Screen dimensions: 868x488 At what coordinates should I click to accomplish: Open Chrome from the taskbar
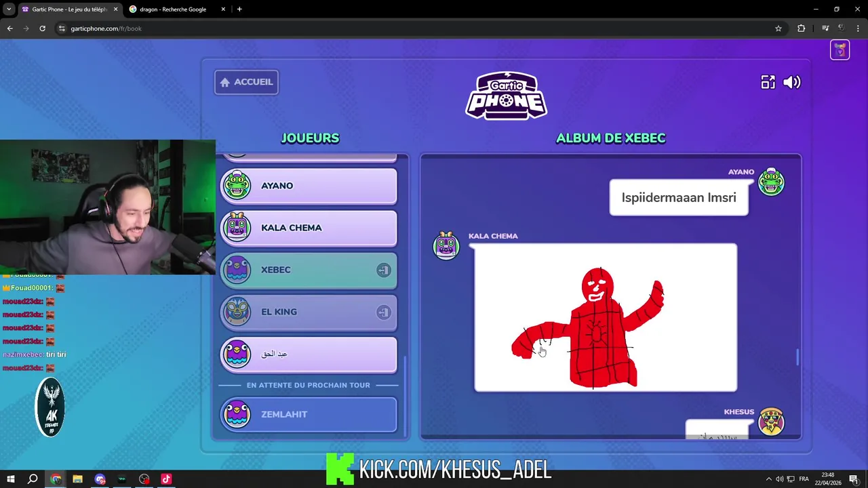[56, 479]
